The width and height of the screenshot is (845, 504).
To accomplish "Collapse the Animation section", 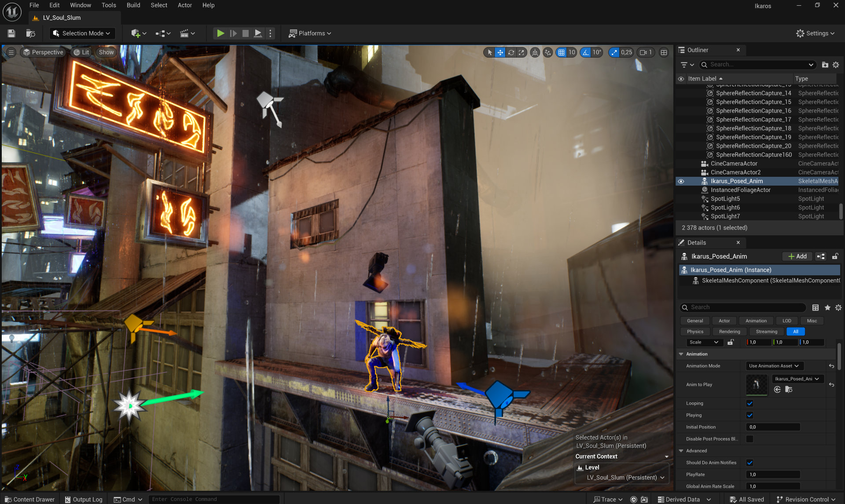I will [x=681, y=354].
